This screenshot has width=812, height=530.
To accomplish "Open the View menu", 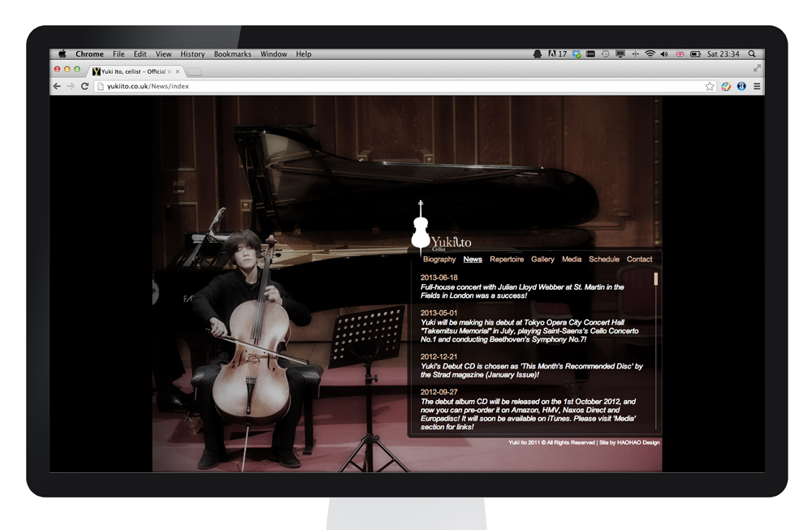I will point(163,54).
